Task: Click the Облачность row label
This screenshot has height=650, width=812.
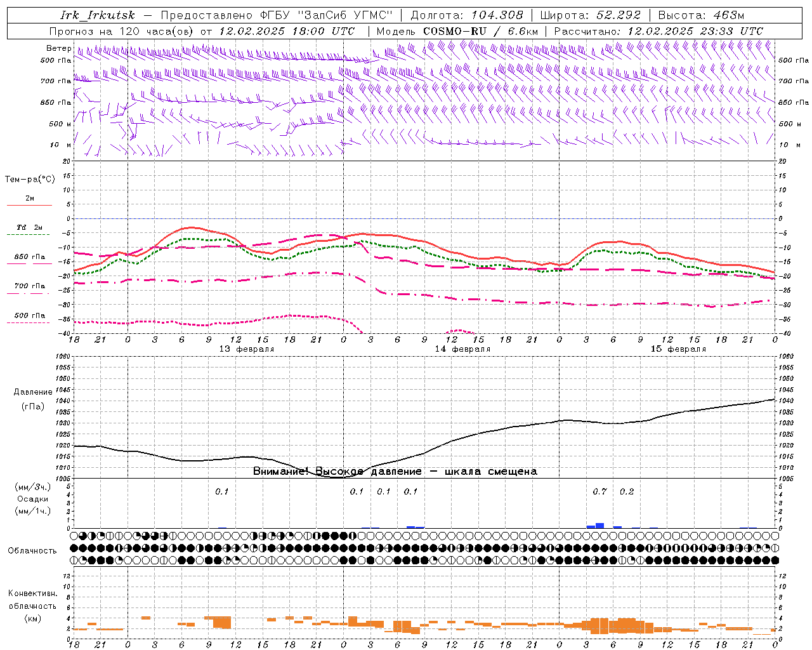Action: coord(32,551)
